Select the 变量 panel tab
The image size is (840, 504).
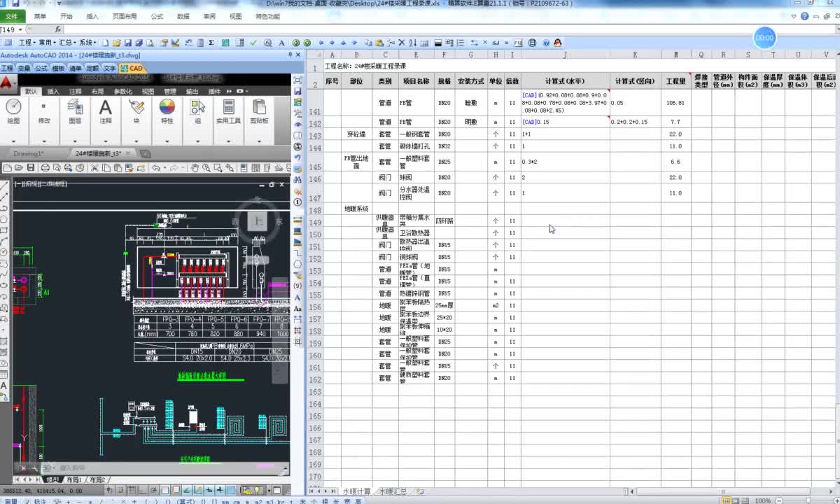tap(24, 69)
